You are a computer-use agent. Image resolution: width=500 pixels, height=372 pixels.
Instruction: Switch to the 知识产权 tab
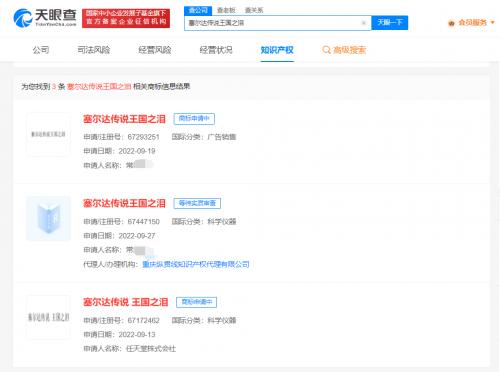(x=277, y=50)
